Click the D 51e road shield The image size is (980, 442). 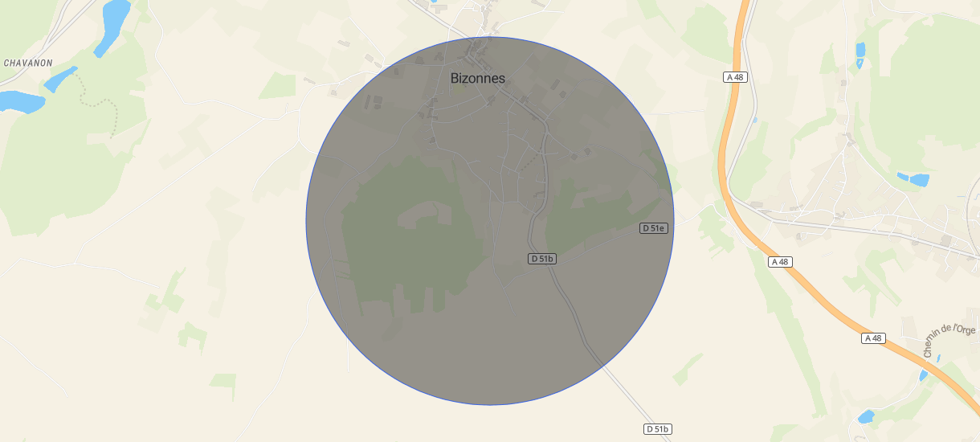tap(654, 228)
